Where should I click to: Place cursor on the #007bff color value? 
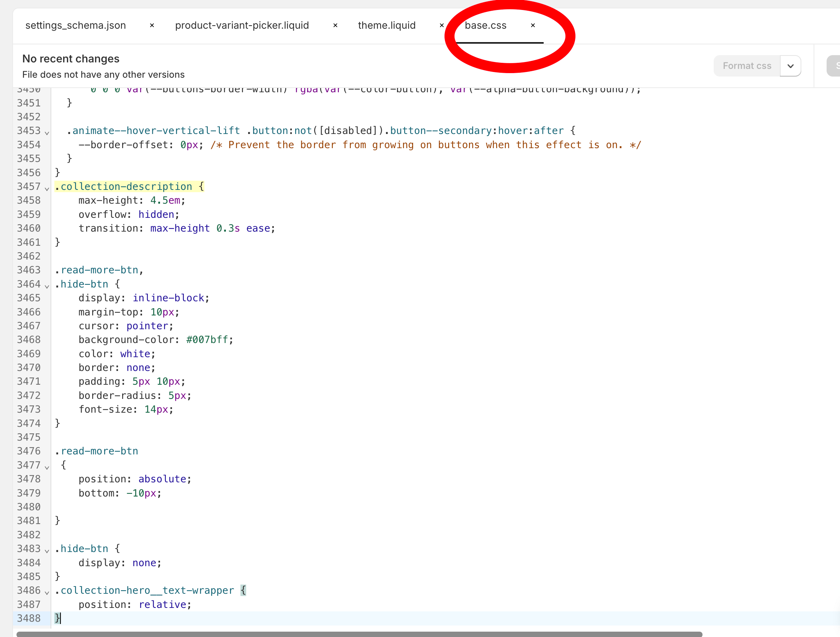click(x=207, y=340)
